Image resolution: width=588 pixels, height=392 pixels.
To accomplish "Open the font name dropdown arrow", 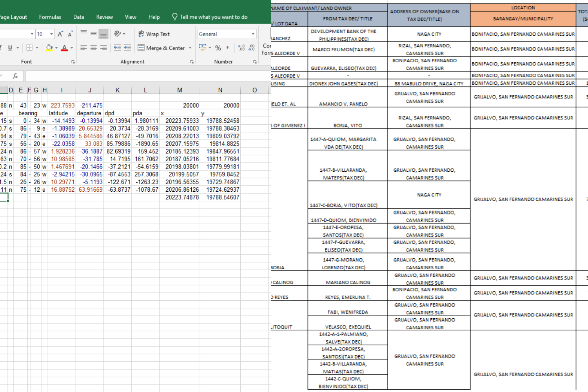I will point(32,34).
